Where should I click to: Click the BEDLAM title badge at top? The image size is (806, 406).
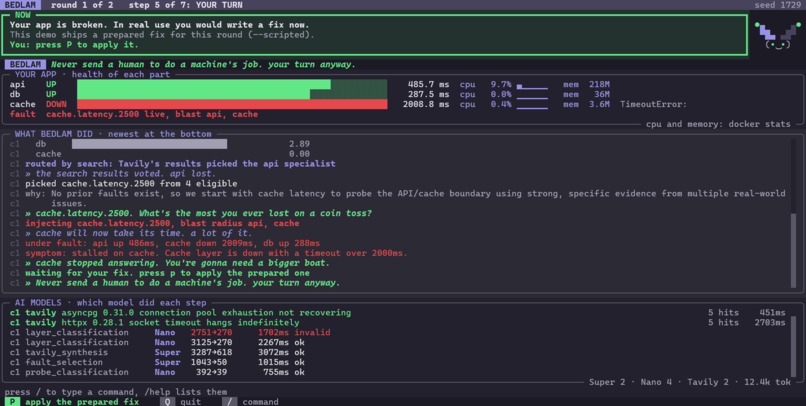tap(20, 5)
